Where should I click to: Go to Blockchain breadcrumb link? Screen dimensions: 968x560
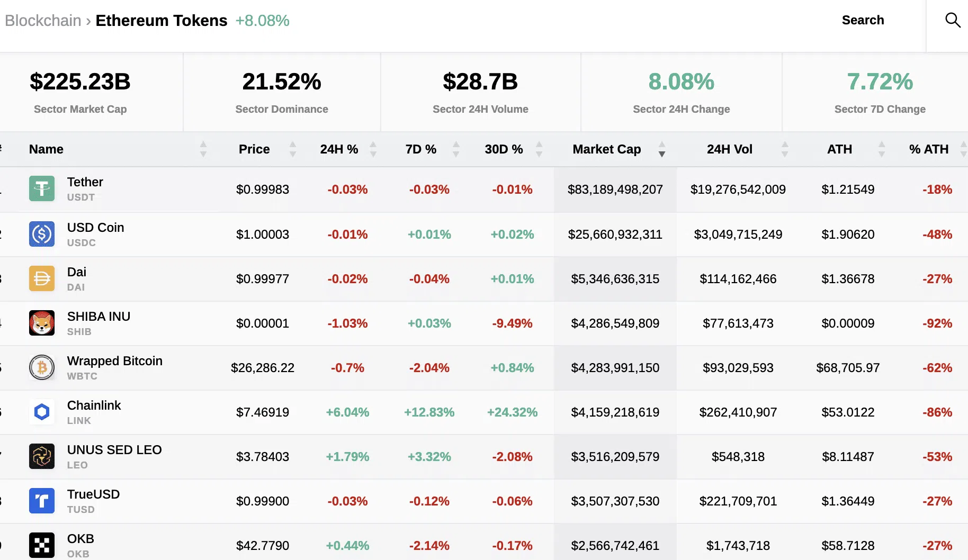tap(43, 21)
